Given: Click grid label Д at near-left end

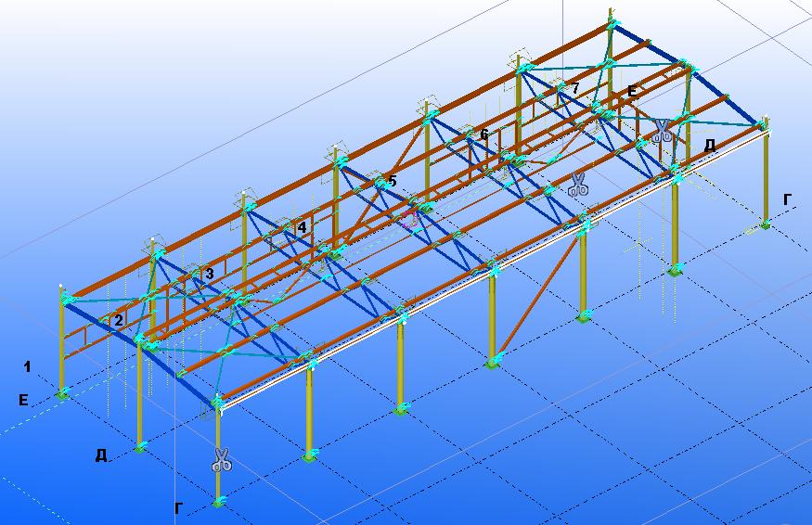Looking at the screenshot, I should pyautogui.click(x=101, y=455).
